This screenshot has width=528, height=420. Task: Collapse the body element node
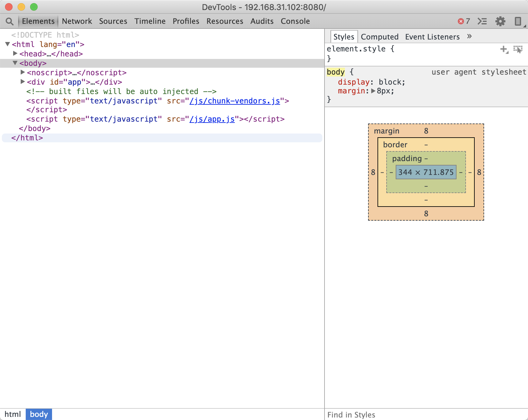coord(15,63)
